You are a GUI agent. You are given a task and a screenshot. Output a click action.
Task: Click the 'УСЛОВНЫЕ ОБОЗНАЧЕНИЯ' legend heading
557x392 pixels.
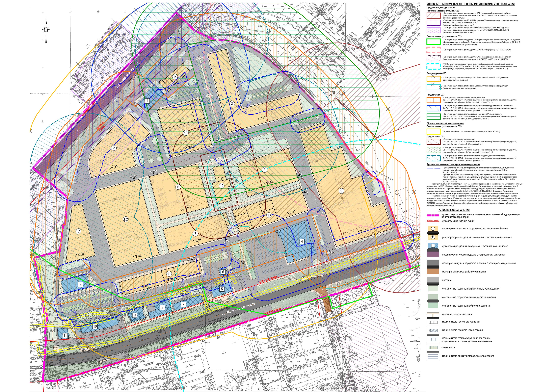pos(454,210)
